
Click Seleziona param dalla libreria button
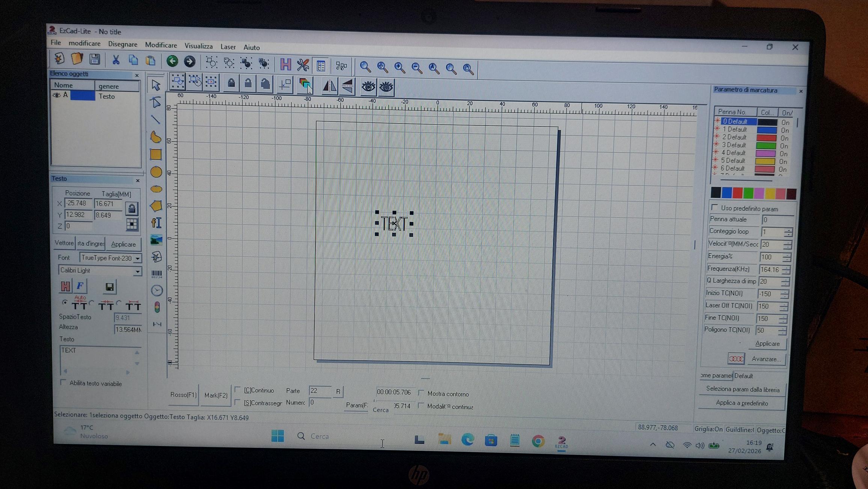[743, 389]
